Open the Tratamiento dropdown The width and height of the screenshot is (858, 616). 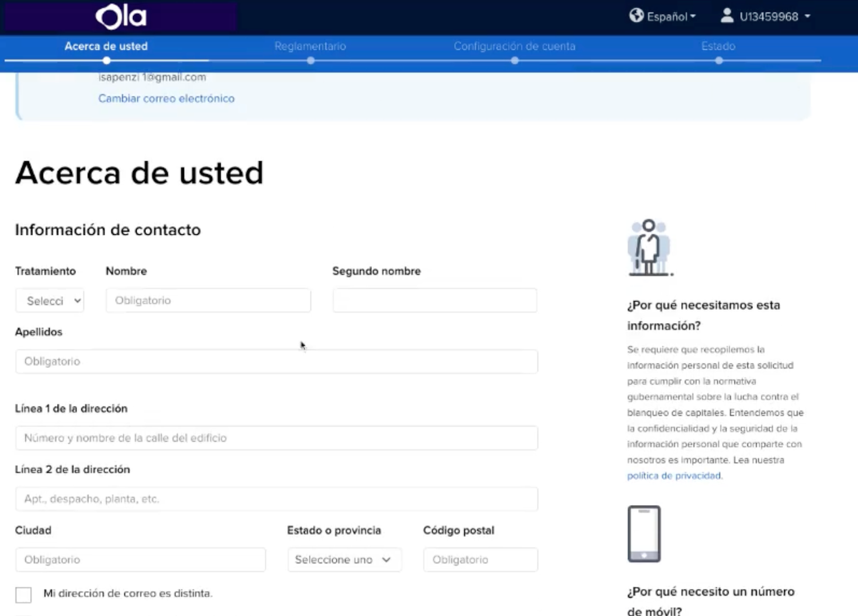tap(50, 301)
